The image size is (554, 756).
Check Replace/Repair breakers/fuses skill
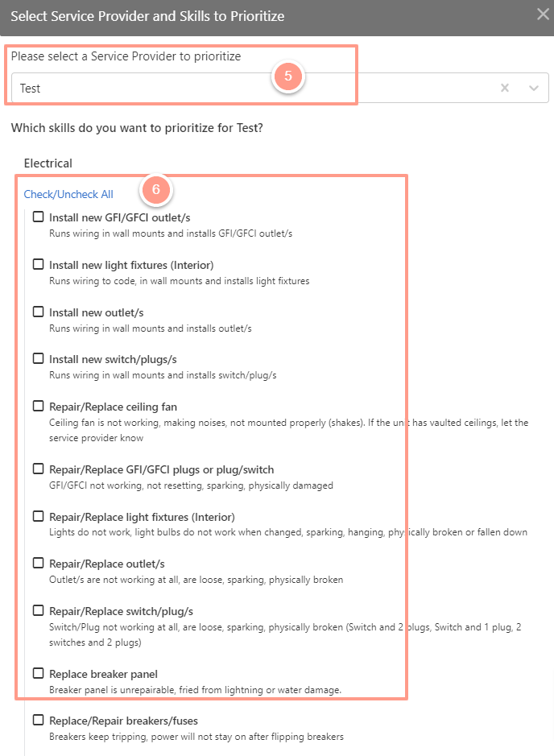pyautogui.click(x=38, y=721)
